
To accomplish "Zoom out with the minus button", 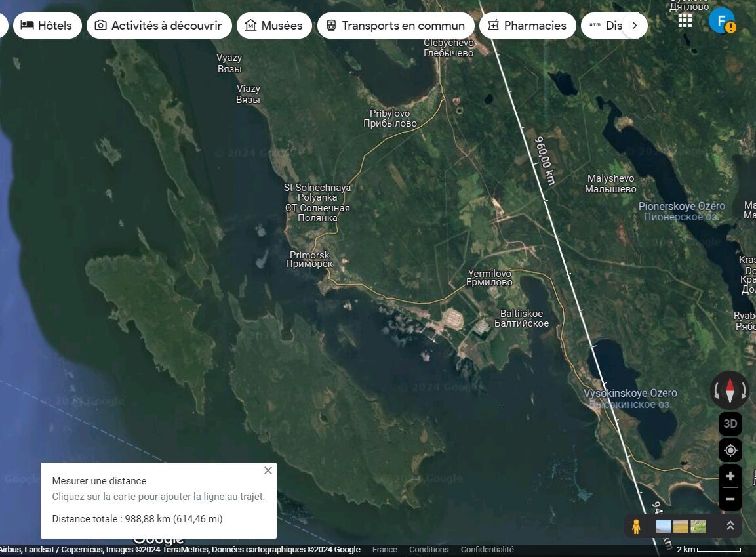I will click(x=730, y=499).
